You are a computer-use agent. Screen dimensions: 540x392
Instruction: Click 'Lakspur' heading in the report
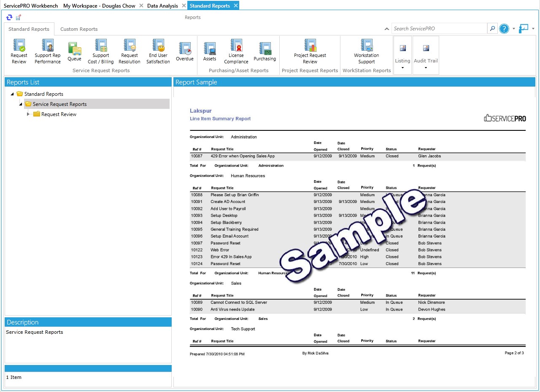coord(200,111)
